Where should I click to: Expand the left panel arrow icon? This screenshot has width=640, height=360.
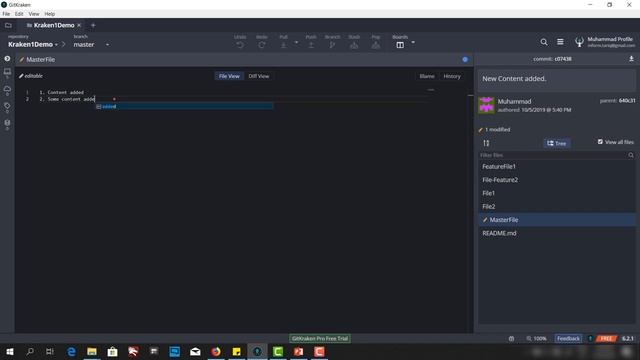(7, 59)
